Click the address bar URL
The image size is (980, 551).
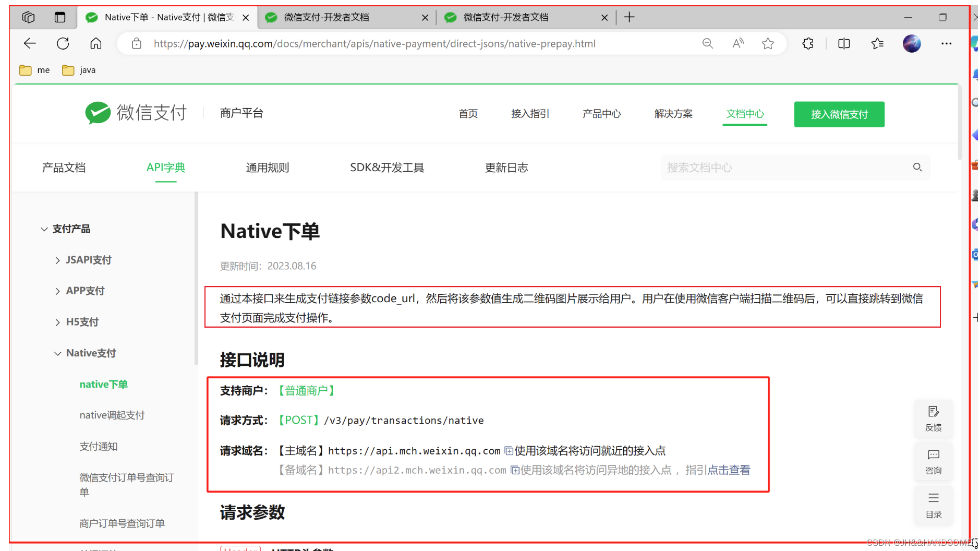coord(374,44)
